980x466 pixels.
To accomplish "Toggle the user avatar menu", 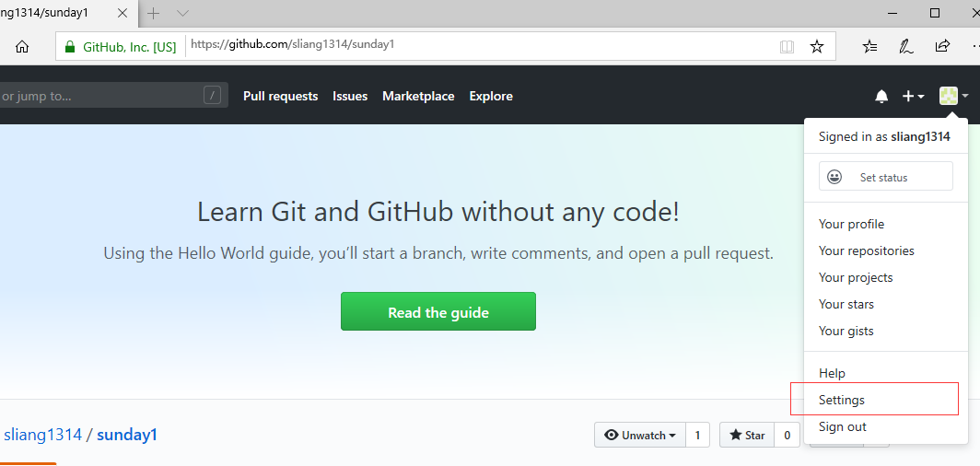I will pos(954,96).
